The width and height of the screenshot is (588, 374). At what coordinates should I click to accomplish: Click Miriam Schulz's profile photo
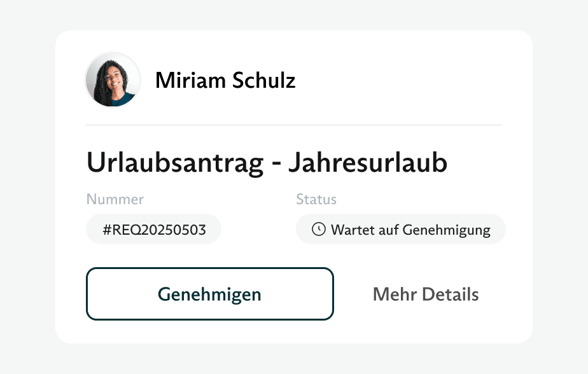pos(113,80)
